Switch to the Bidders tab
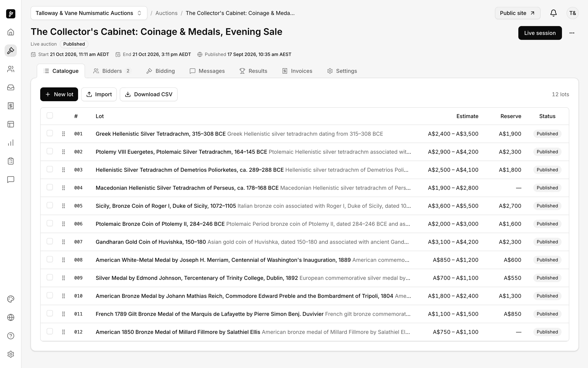 112,71
